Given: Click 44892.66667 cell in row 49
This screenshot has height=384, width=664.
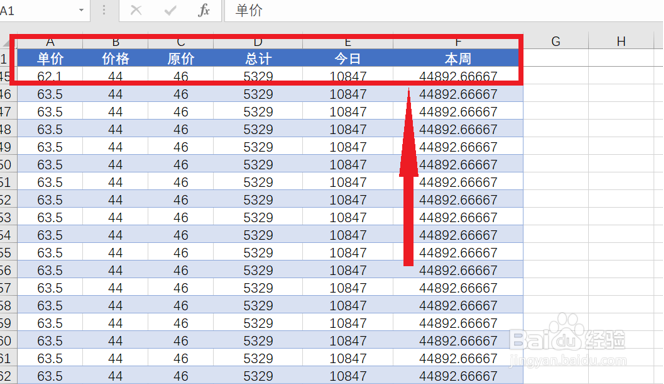Looking at the screenshot, I should coord(458,146).
